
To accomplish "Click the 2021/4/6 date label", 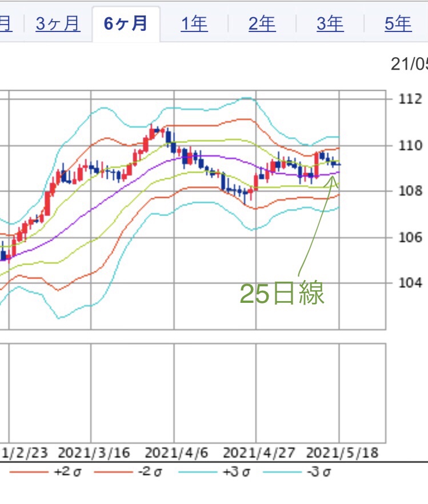I will point(177,453).
